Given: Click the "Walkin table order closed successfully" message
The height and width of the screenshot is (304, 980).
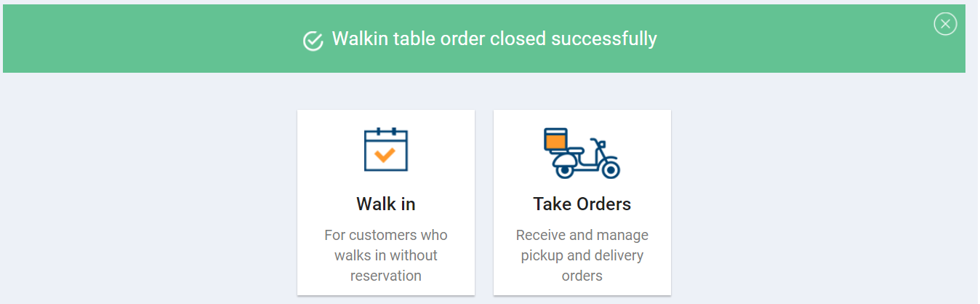Looking at the screenshot, I should point(494,39).
